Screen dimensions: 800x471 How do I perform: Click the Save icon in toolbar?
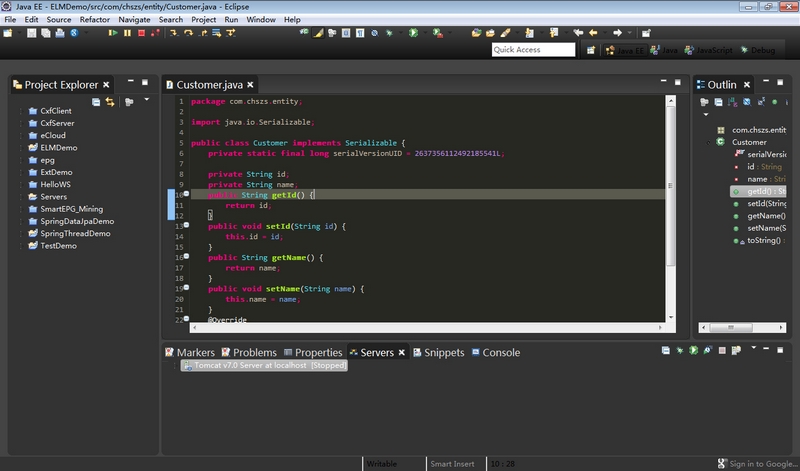[33, 33]
